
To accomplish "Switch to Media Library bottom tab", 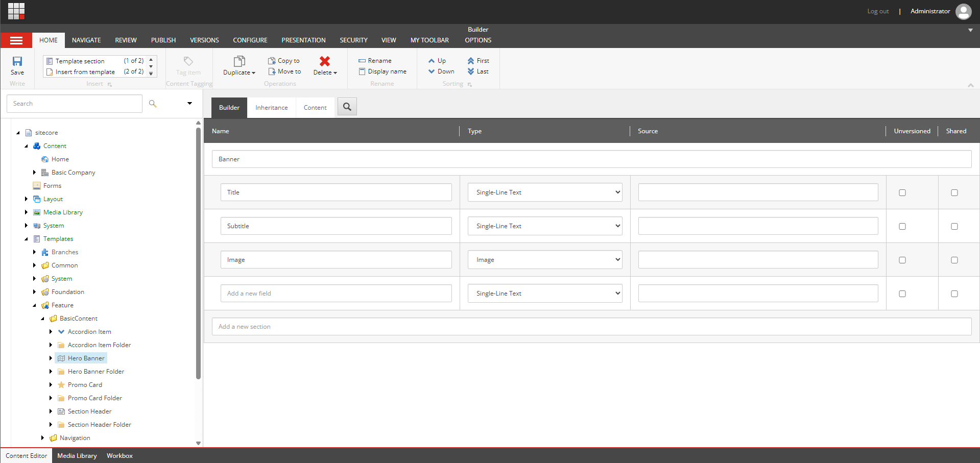I will [x=77, y=456].
